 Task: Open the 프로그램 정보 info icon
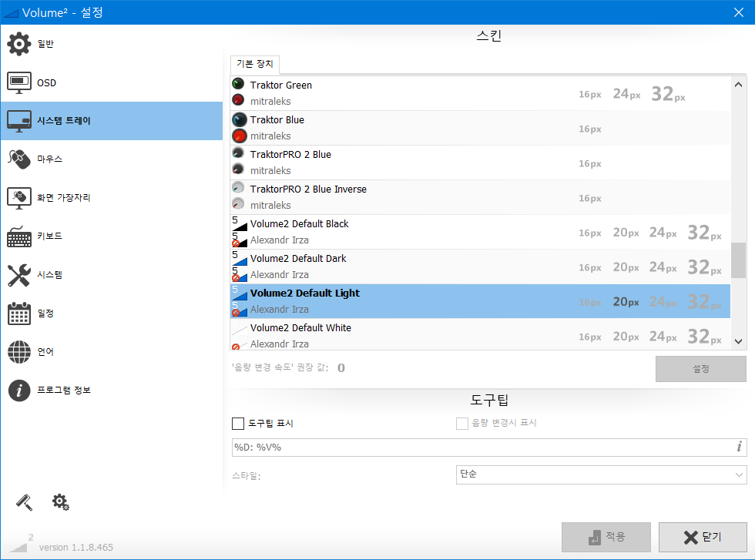[x=18, y=391]
